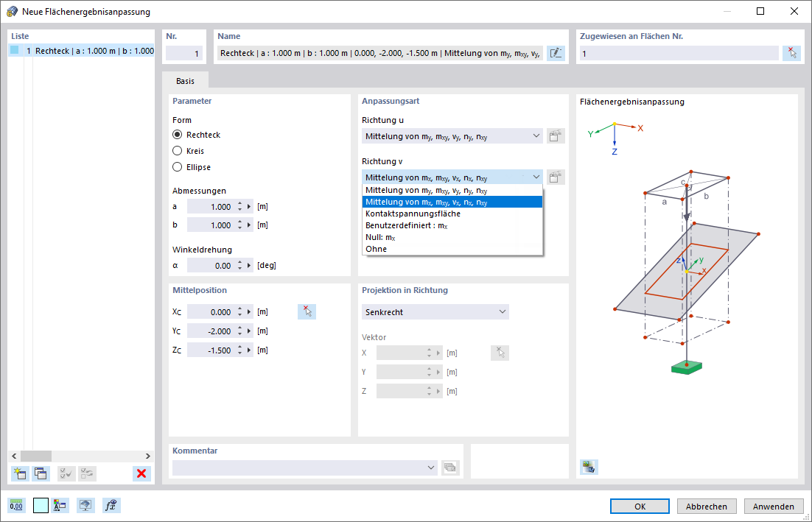Click the Zugewiesen an Flächen Nr. field
Image resolution: width=812 pixels, height=522 pixels.
point(679,53)
